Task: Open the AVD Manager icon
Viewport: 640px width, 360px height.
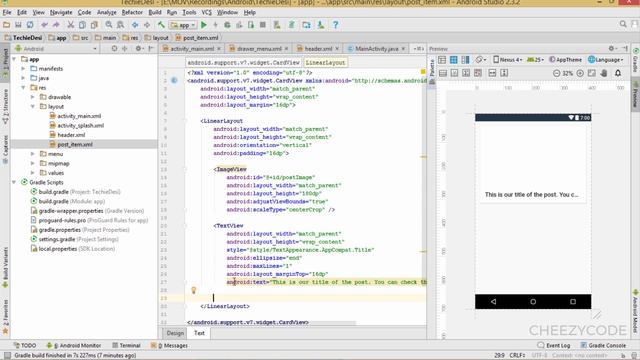Action: point(277,25)
